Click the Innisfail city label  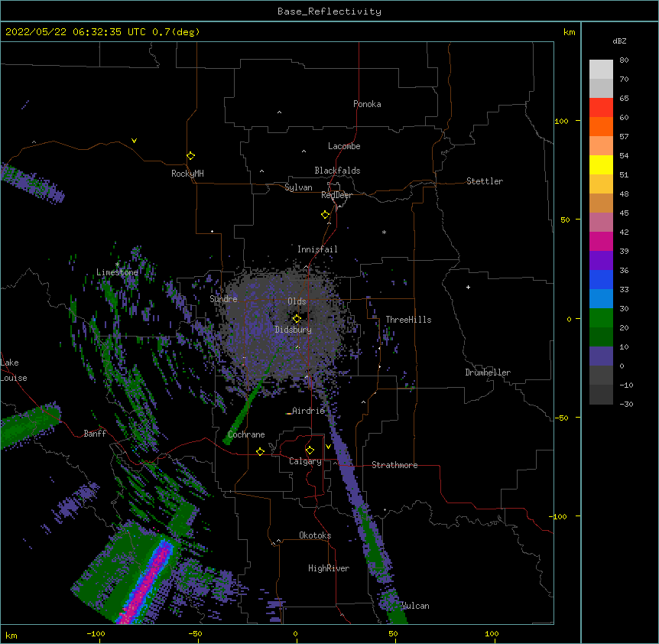(x=317, y=249)
